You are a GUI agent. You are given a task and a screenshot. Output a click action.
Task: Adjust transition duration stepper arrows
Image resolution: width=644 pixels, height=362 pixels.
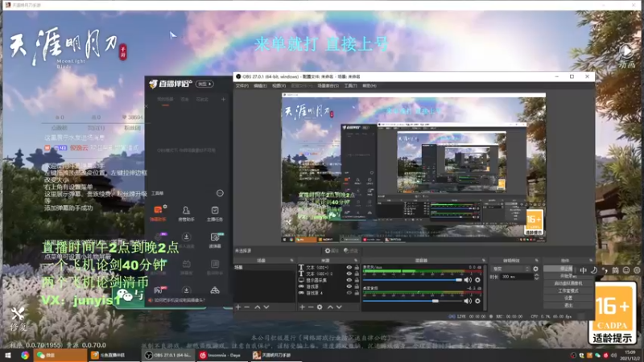coord(536,277)
